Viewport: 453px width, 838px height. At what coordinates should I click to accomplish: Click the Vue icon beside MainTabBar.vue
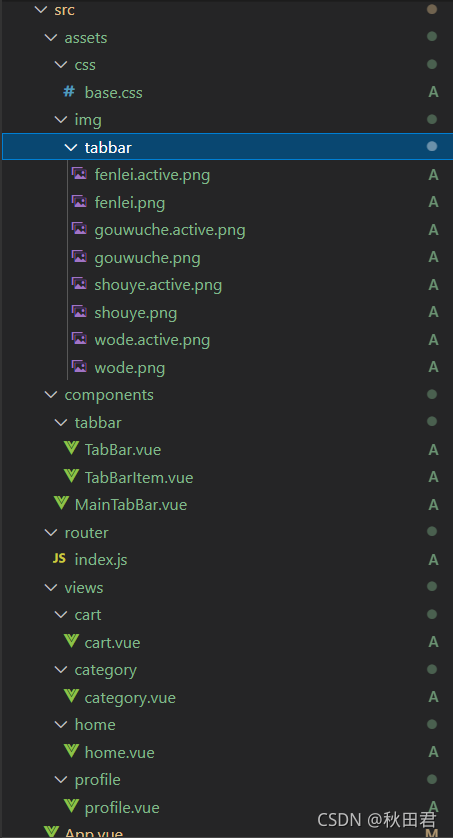tap(61, 503)
